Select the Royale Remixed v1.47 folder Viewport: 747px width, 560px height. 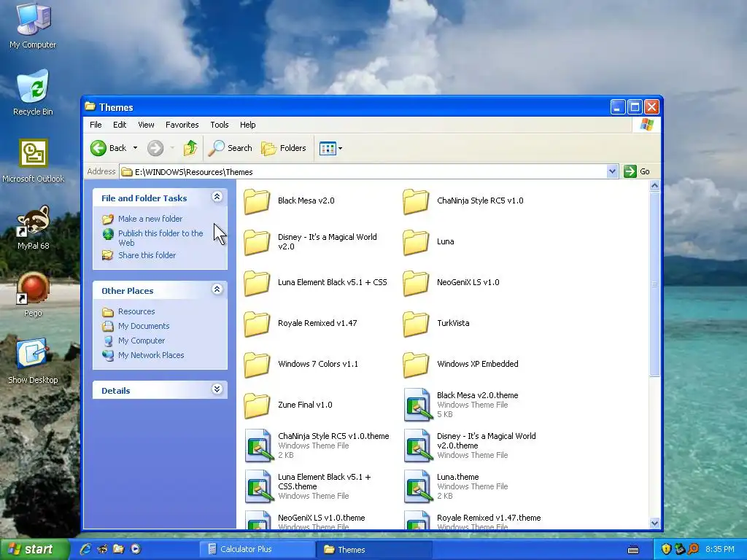(300, 323)
